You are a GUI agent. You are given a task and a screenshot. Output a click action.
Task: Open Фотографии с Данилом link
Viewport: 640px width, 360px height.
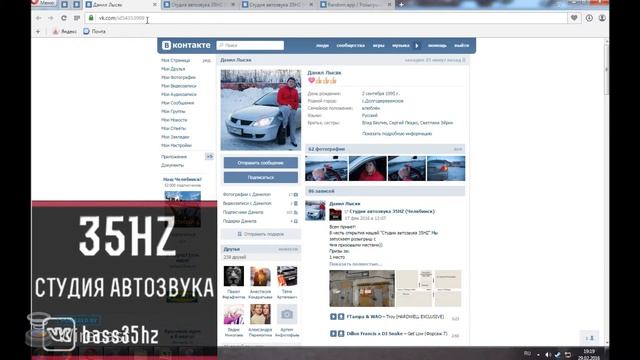(x=247, y=195)
